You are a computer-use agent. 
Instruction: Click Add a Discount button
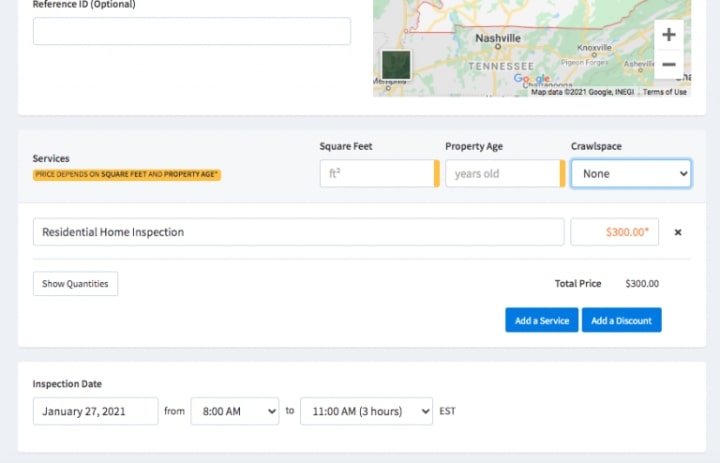pos(621,320)
